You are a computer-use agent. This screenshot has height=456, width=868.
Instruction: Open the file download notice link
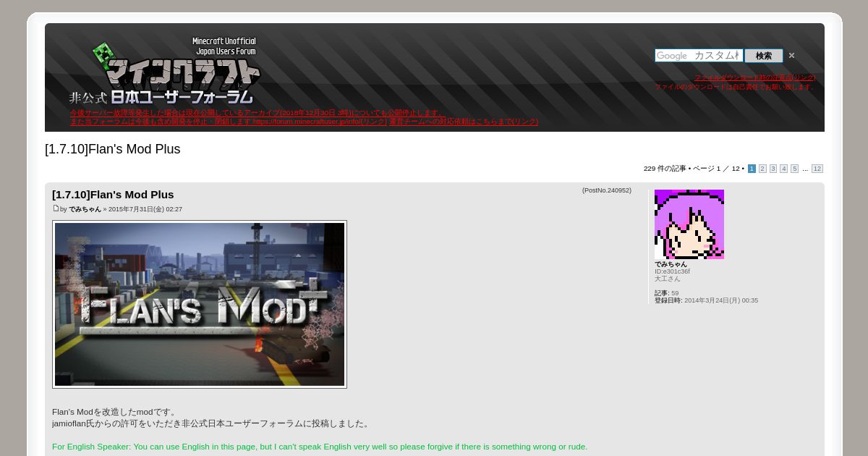(x=754, y=77)
